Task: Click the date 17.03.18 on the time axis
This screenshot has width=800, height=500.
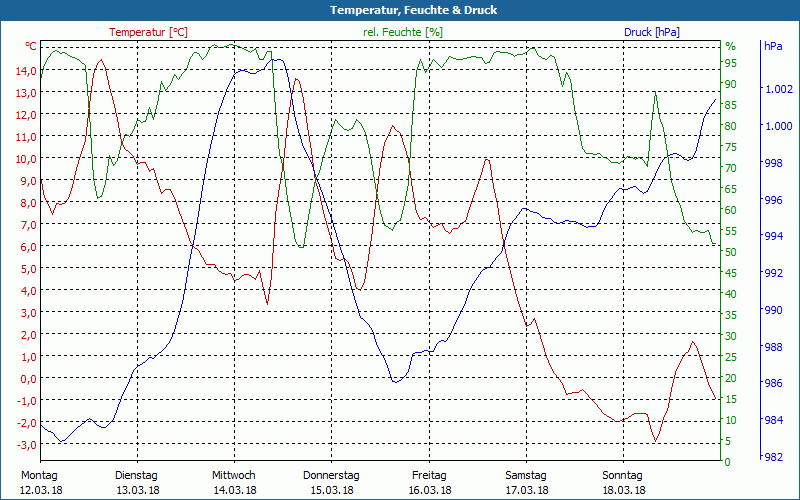Action: point(526,490)
